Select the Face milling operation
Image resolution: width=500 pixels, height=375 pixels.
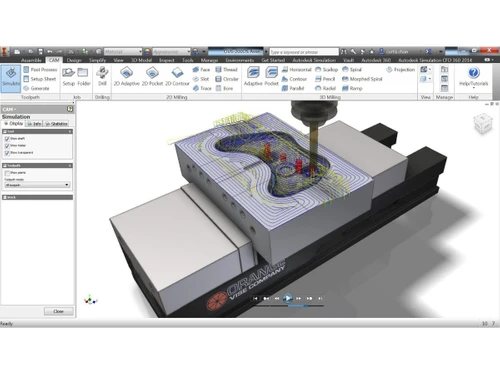[201, 69]
